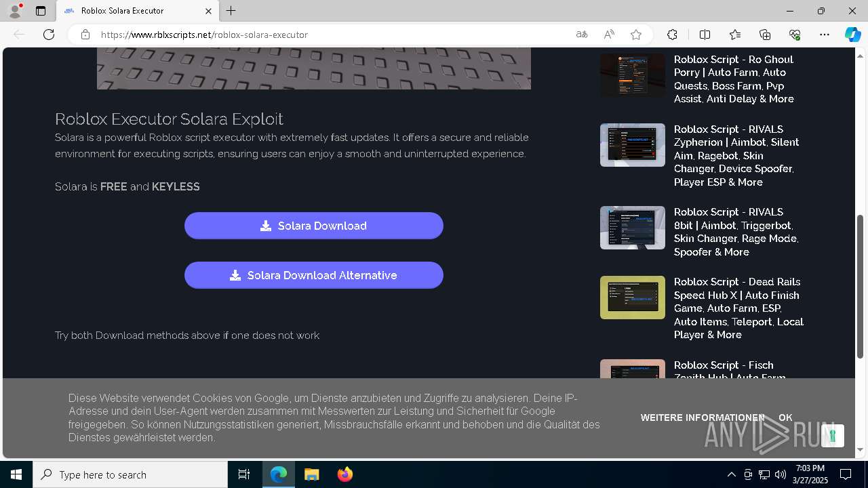Viewport: 868px width, 488px height.
Task: Show hidden tray icons chevron
Action: [x=731, y=474]
